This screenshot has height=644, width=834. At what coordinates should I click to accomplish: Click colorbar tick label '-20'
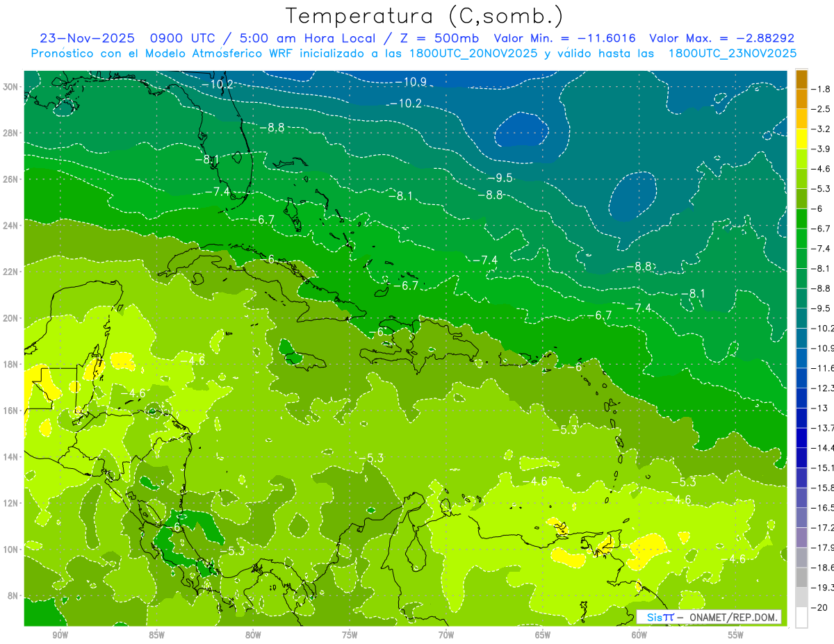[818, 607]
